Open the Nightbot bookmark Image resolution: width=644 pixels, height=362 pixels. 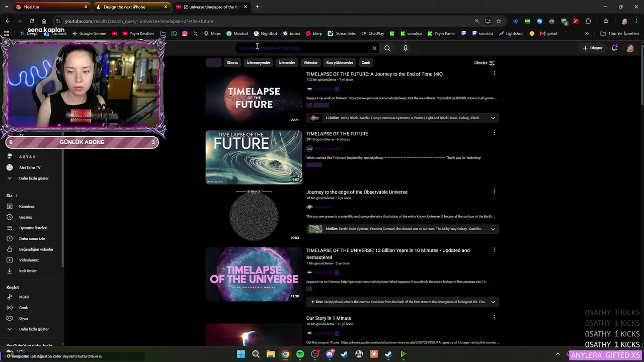[265, 34]
